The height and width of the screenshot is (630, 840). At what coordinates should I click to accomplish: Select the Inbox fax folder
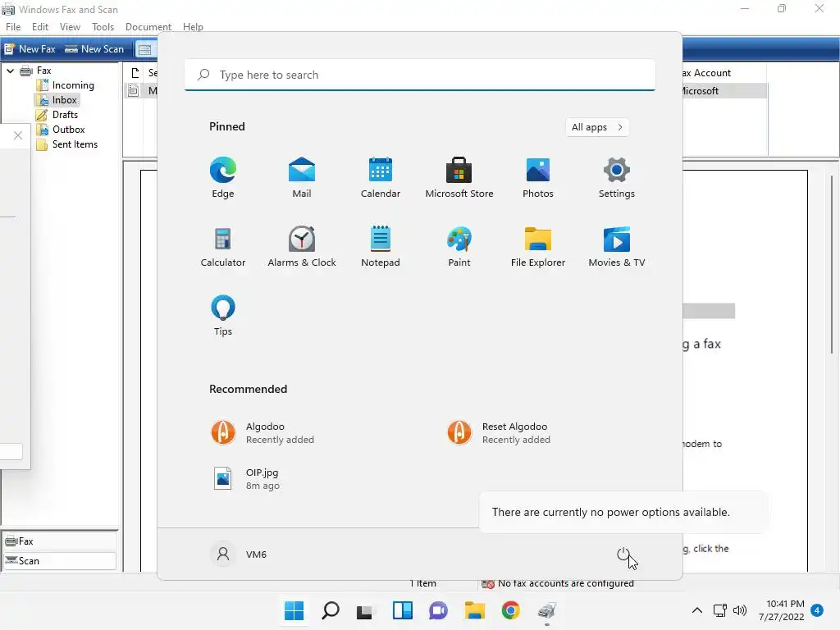[57, 100]
